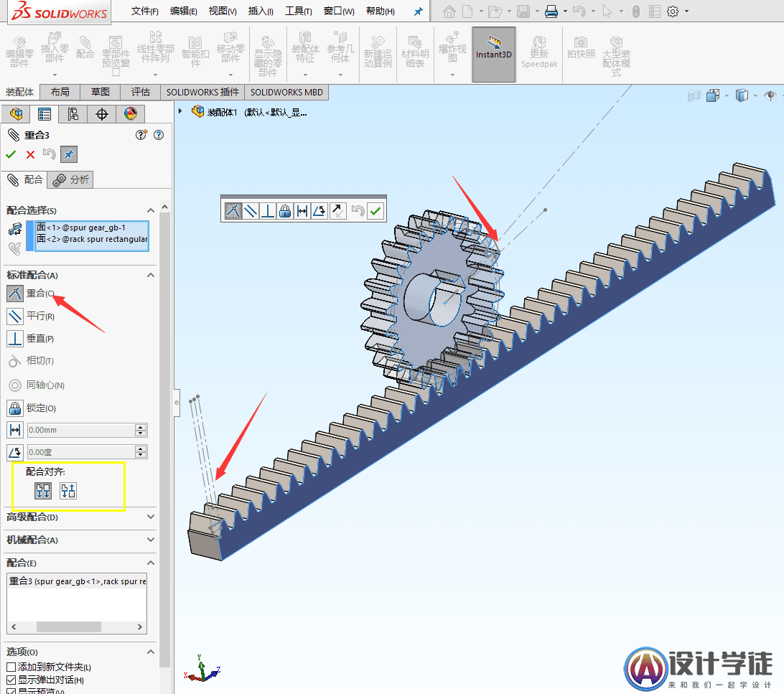Confirm mate with green checkmark in PropertyManager
784x694 pixels.
(x=11, y=154)
